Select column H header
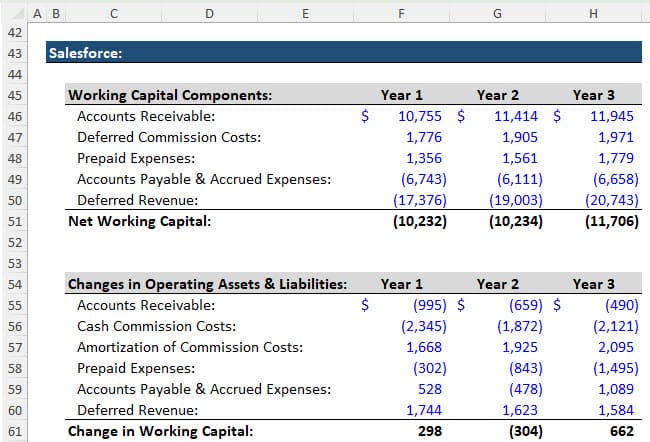This screenshot has width=650, height=442. [594, 14]
